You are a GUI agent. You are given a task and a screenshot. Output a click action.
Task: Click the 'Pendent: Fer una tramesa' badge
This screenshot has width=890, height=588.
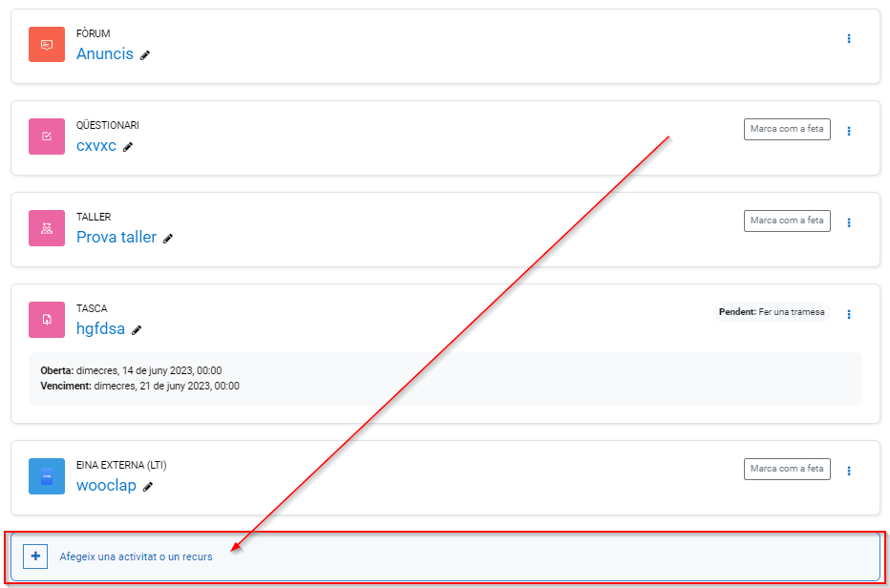pos(772,312)
